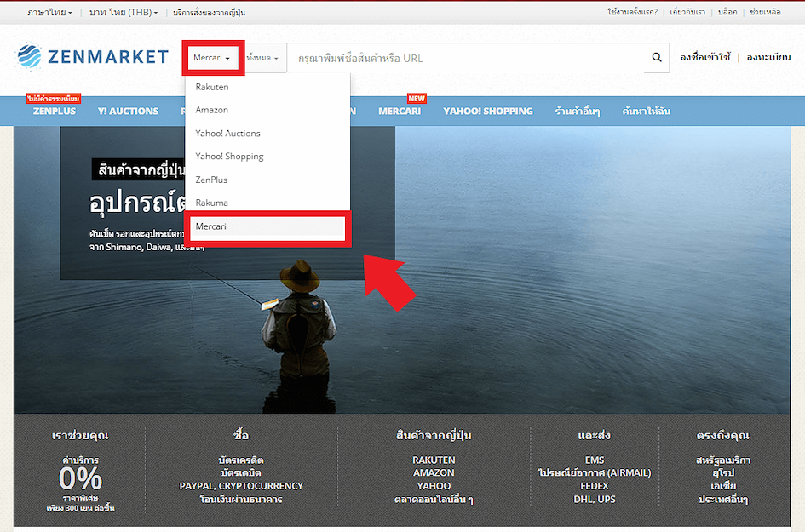Click the ใช้งานครั้งแรก? link

(632, 12)
